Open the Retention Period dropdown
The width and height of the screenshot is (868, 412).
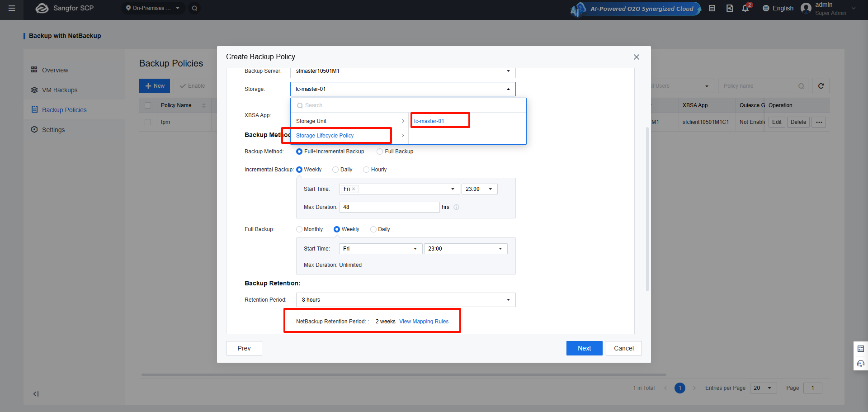click(x=406, y=300)
